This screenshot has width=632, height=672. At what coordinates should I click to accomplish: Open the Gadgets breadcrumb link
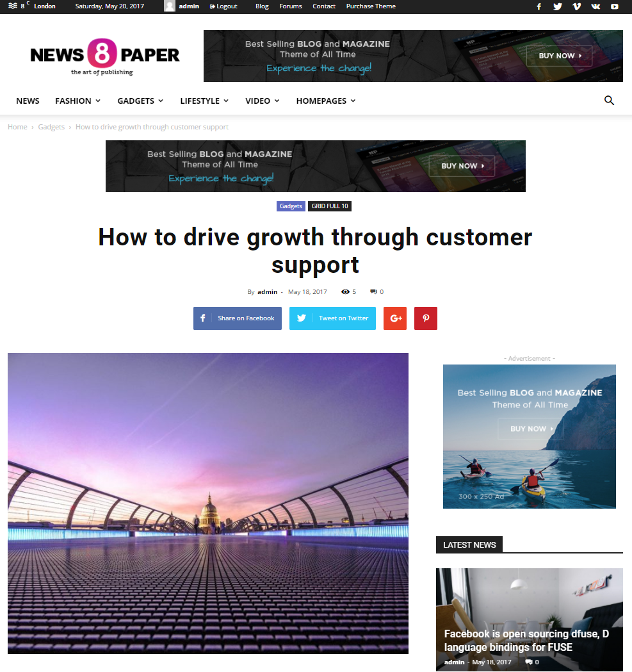click(x=51, y=127)
